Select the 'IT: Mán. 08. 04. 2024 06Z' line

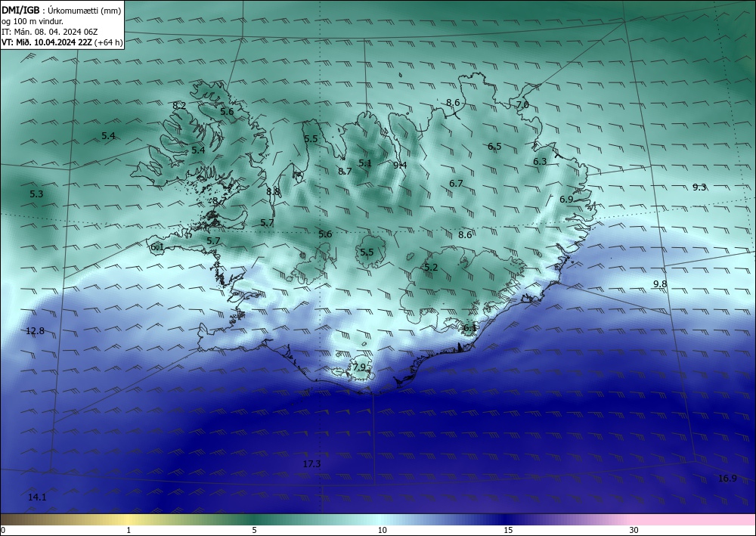[50, 32]
